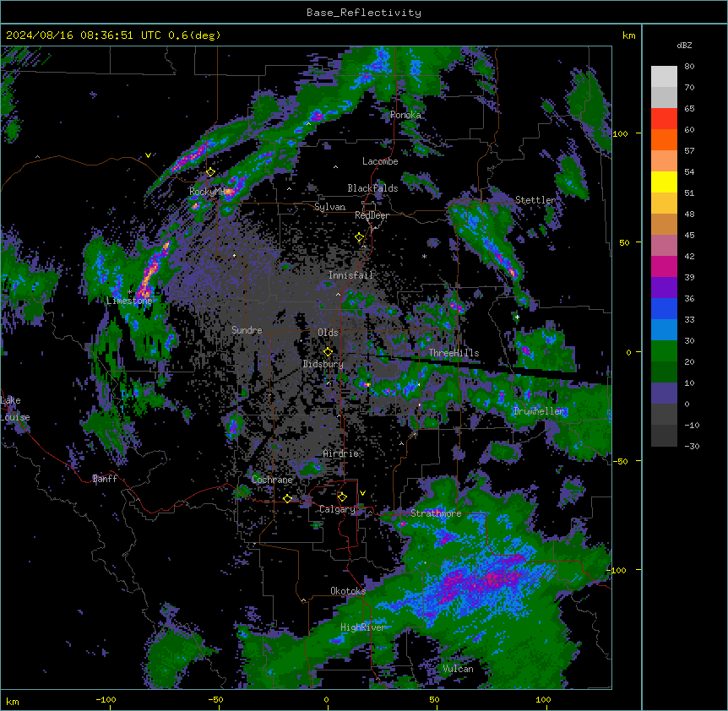This screenshot has height=711, width=728.
Task: Click the dBZ legend heading
Action: [x=684, y=45]
